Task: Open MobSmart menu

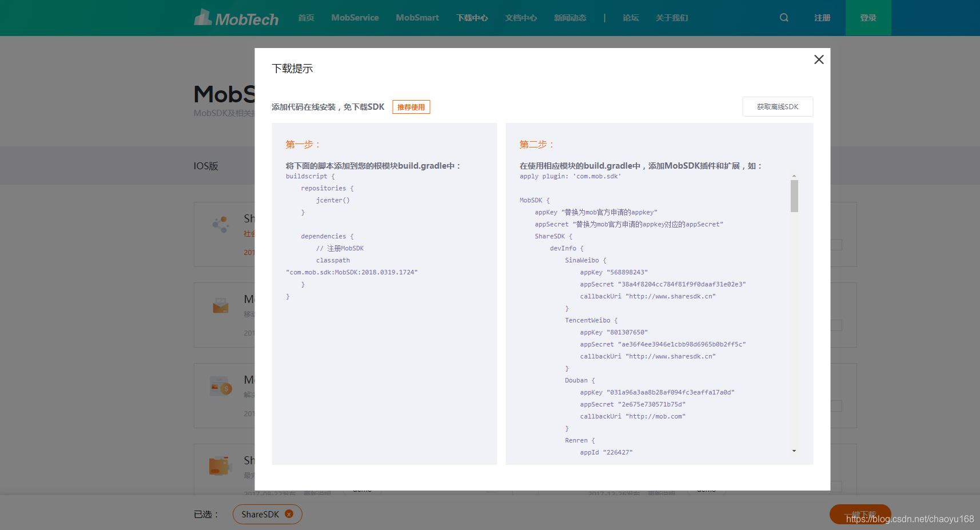Action: (x=417, y=18)
